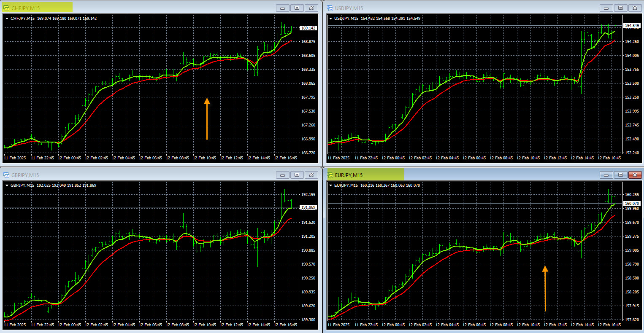Select the orange arrow on the EURJPY chart
Viewport: 644px width, 333px height.
tap(545, 288)
